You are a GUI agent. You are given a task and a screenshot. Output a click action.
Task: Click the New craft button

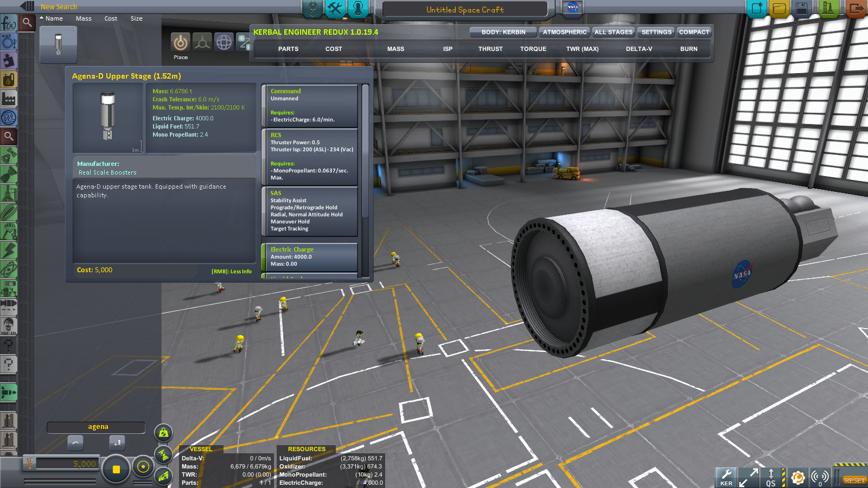point(756,9)
